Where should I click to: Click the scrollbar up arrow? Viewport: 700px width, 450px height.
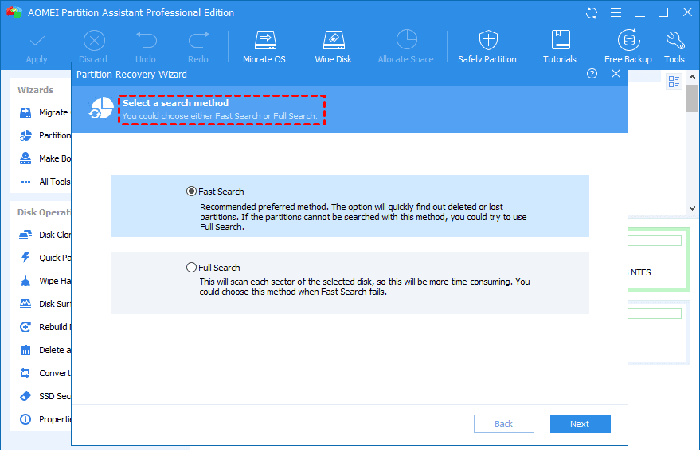[x=692, y=77]
